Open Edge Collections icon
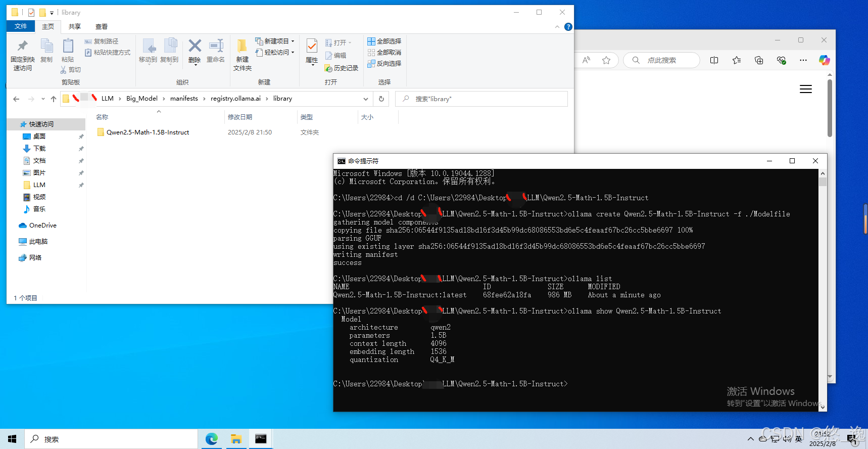The height and width of the screenshot is (449, 868). (x=759, y=60)
